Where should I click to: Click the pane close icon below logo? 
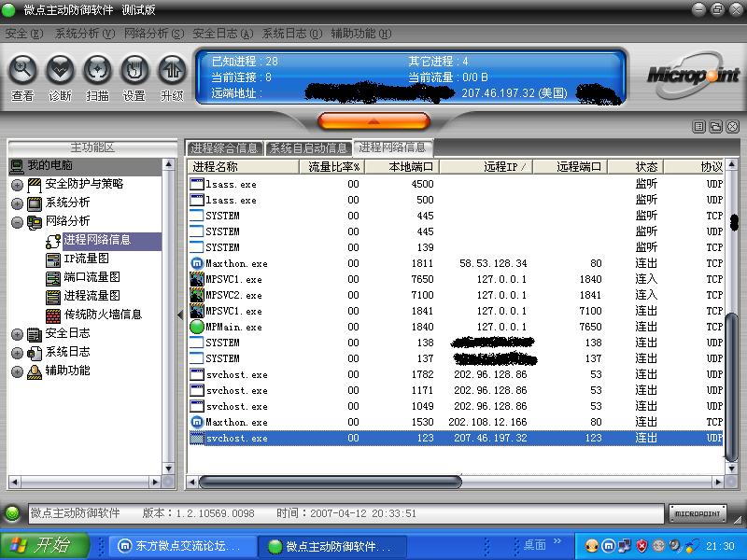click(x=732, y=126)
